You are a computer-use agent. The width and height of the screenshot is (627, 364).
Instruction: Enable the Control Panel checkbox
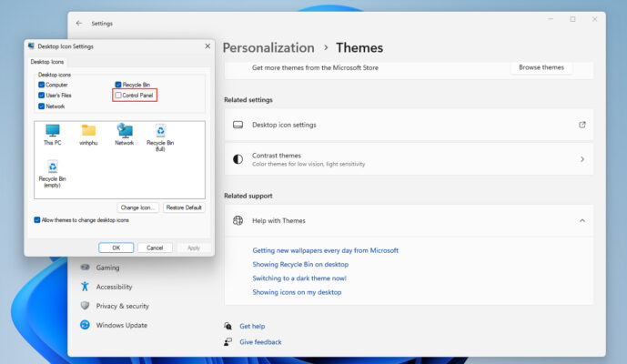pyautogui.click(x=118, y=96)
